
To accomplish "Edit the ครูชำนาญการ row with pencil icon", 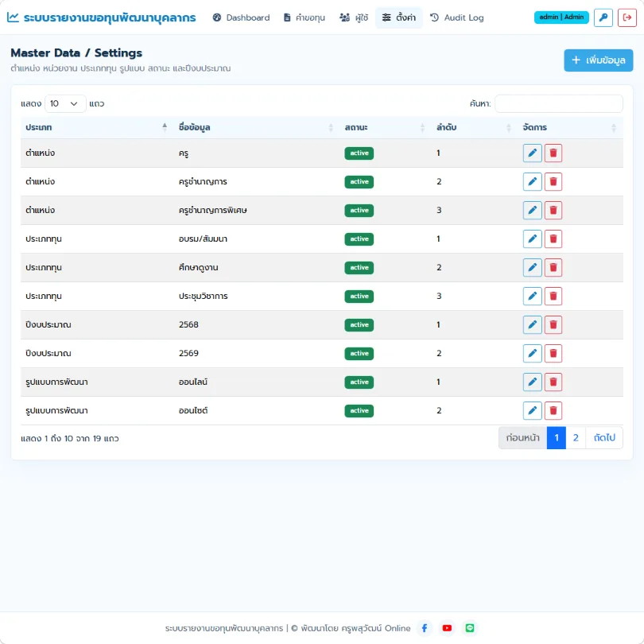I will (x=532, y=181).
